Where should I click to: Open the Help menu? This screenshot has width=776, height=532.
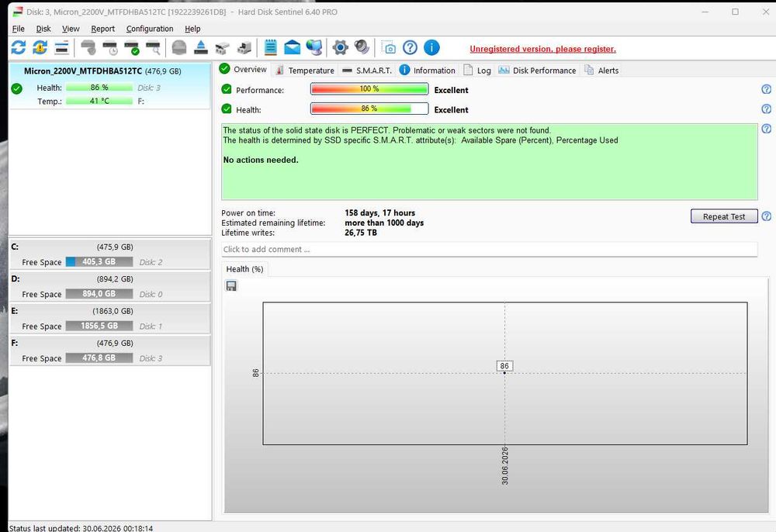192,29
